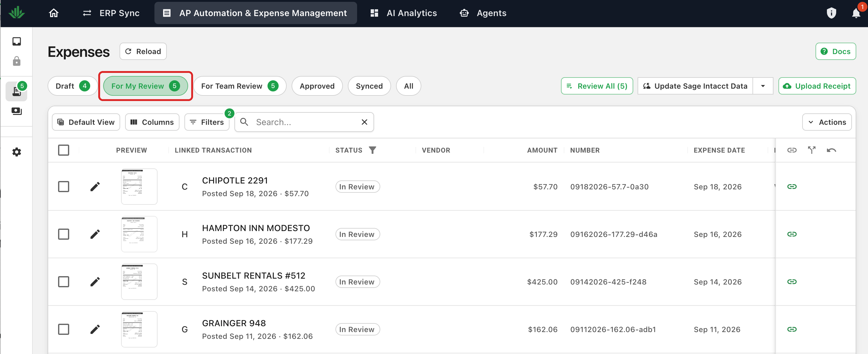The height and width of the screenshot is (354, 868).
Task: Open the ERP Sync menu
Action: (111, 13)
